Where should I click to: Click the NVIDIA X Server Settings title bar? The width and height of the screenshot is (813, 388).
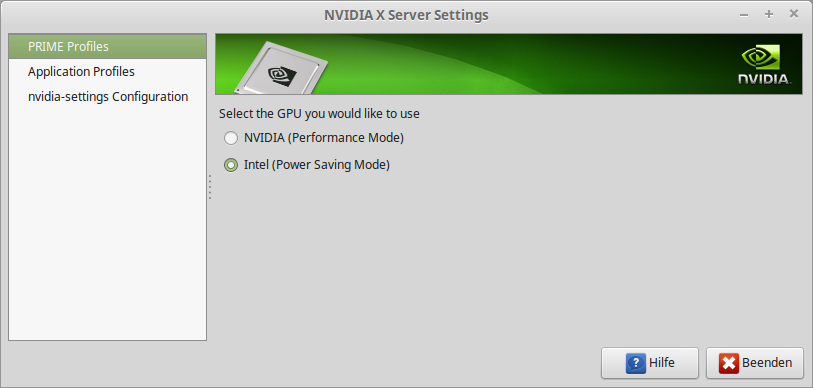pos(406,15)
